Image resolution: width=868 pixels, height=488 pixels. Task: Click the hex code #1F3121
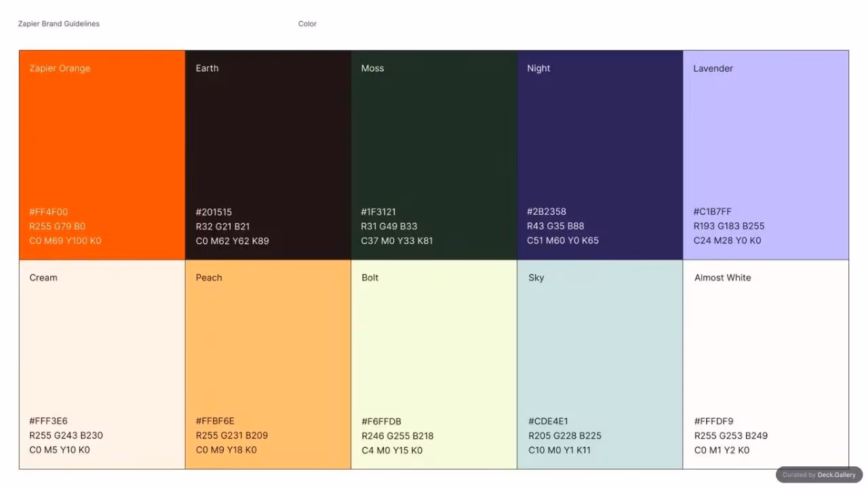coord(378,212)
